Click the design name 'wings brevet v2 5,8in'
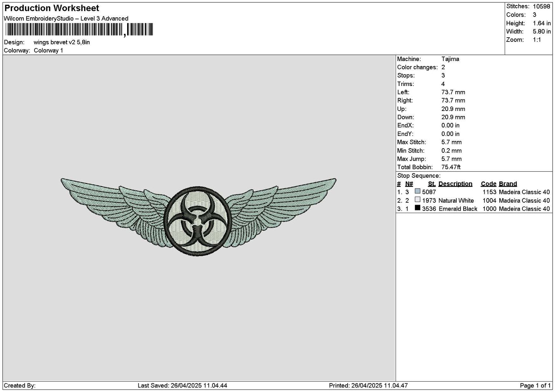Image resolution: width=555 pixels, height=392 pixels. (62, 42)
